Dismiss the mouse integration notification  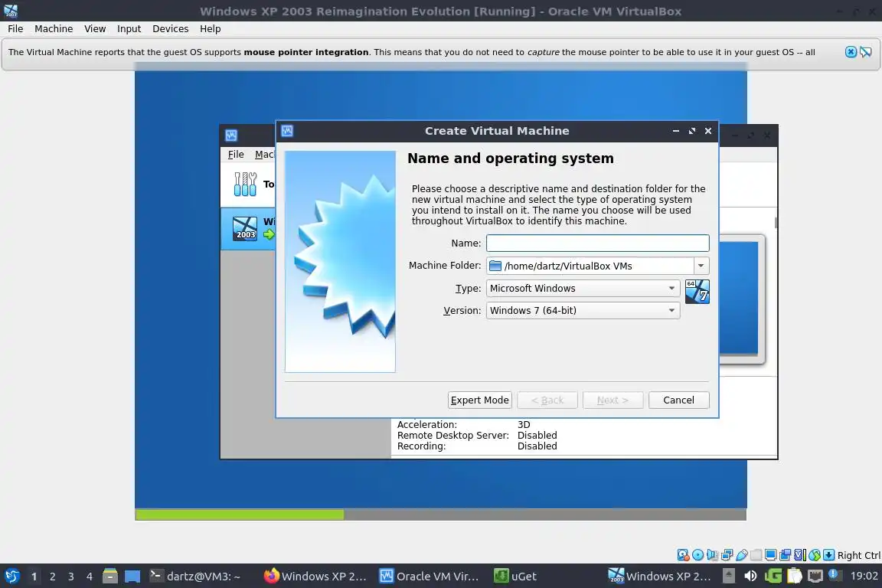coord(851,52)
